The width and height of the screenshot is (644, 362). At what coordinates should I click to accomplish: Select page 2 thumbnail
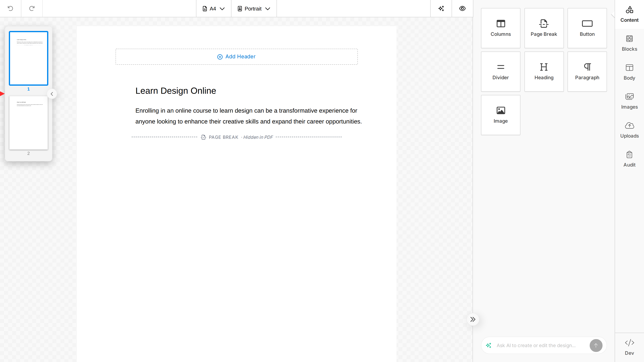(29, 123)
